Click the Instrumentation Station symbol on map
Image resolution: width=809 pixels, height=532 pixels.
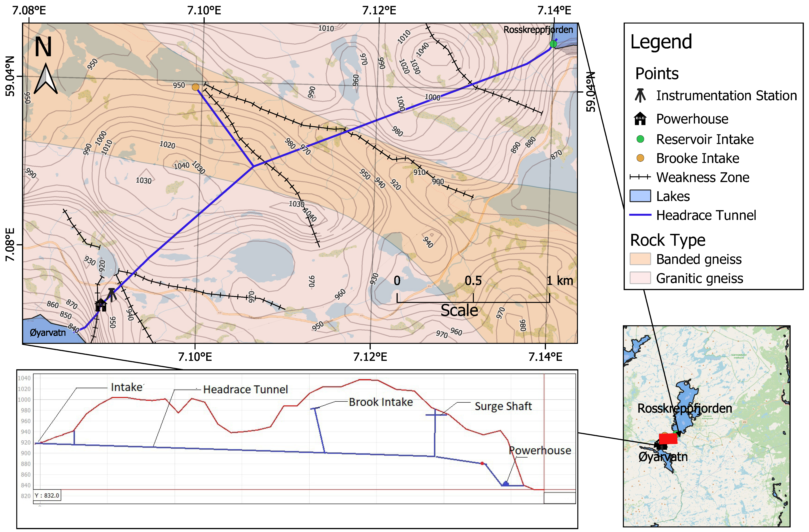click(112, 294)
